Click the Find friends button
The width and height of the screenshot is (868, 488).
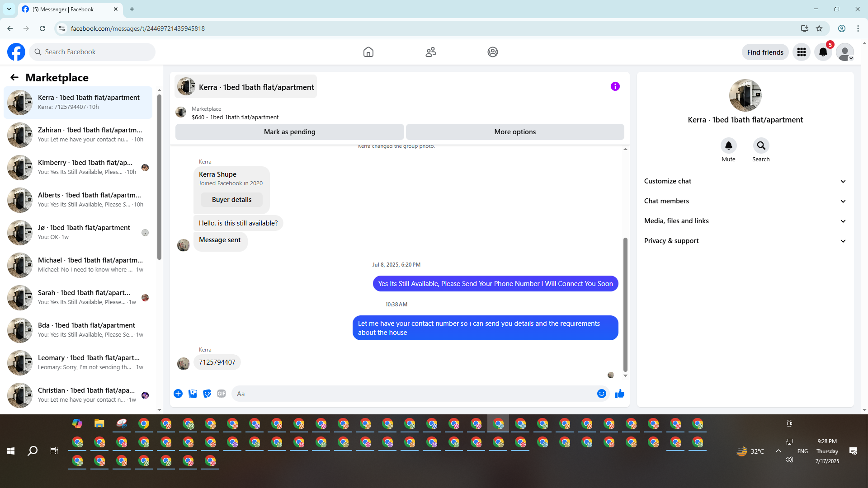click(x=765, y=52)
